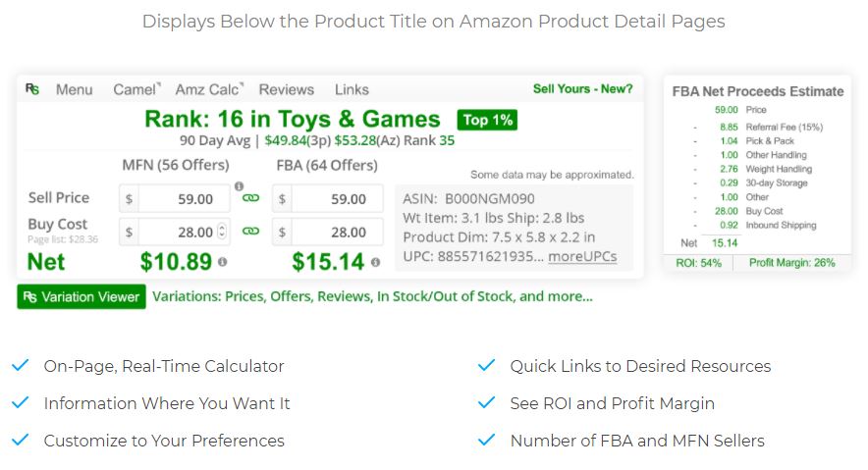Click the Top 1% green badge
This screenshot has width=868, height=470.
pos(487,120)
